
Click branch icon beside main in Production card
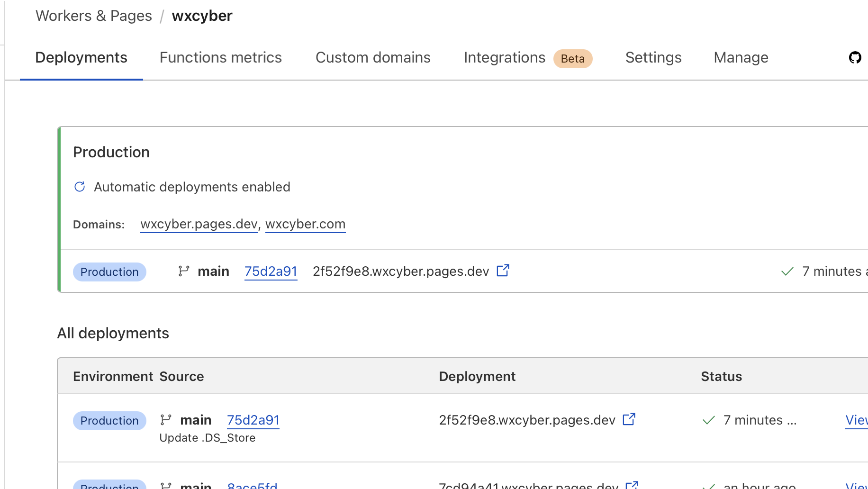coord(183,271)
